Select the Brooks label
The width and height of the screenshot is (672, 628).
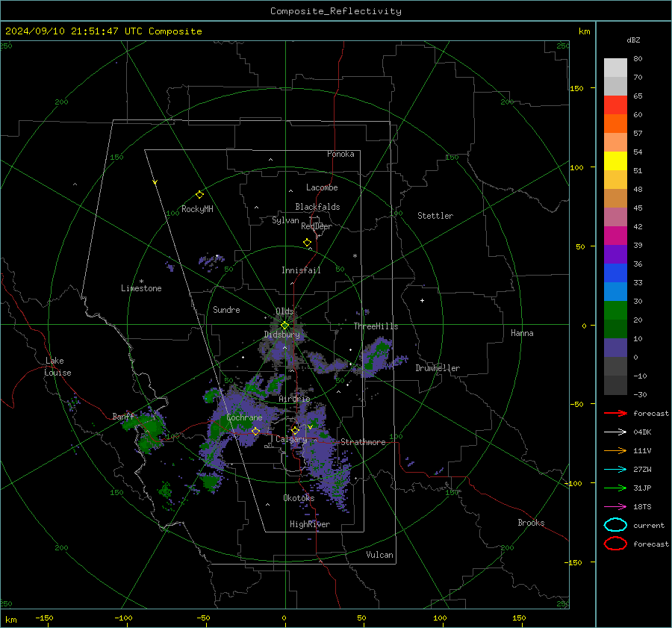coord(531,523)
